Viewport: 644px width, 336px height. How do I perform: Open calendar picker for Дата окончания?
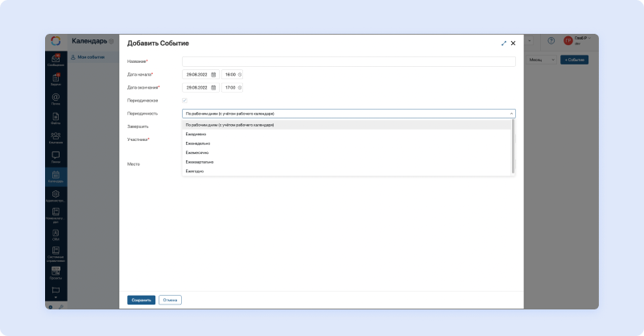tap(213, 87)
